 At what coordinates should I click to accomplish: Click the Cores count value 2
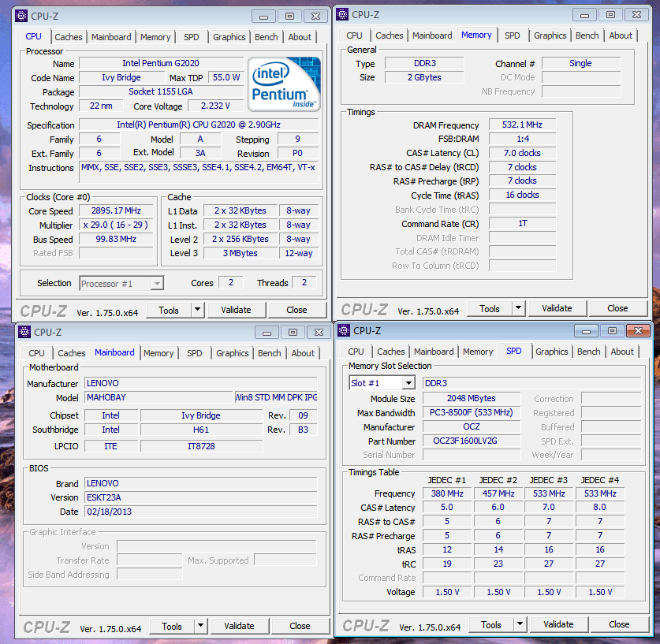(x=231, y=282)
